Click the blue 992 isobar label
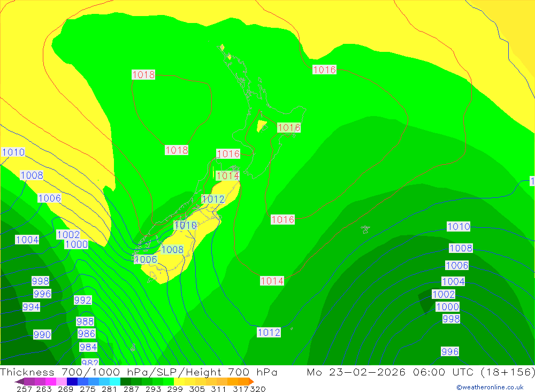 (x=82, y=300)
